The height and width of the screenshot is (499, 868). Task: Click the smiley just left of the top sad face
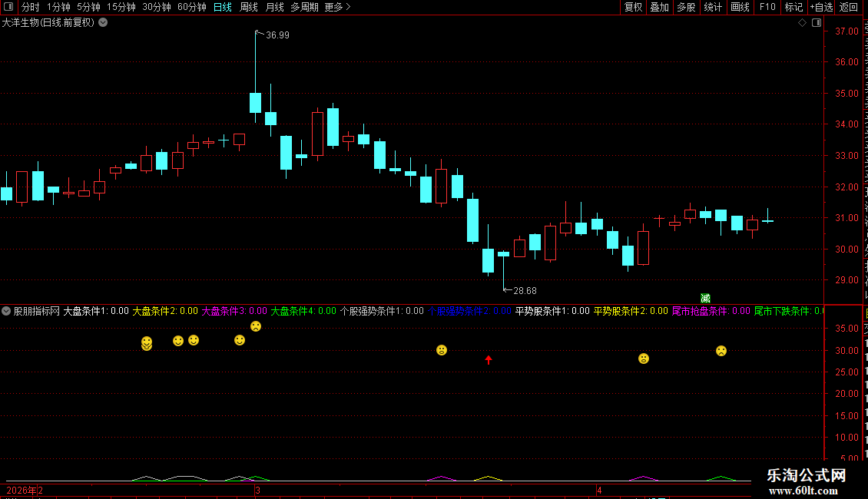[x=240, y=340]
